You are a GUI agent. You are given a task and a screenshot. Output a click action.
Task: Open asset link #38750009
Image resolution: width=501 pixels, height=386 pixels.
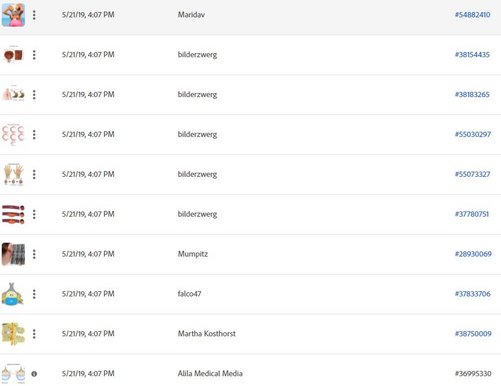click(x=473, y=334)
